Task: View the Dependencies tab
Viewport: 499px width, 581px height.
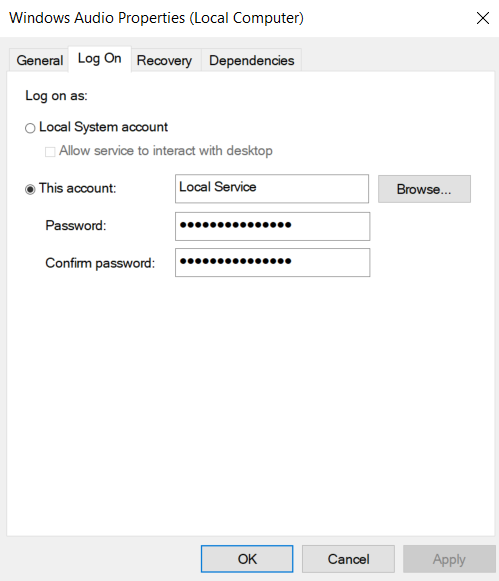Action: pyautogui.click(x=252, y=60)
